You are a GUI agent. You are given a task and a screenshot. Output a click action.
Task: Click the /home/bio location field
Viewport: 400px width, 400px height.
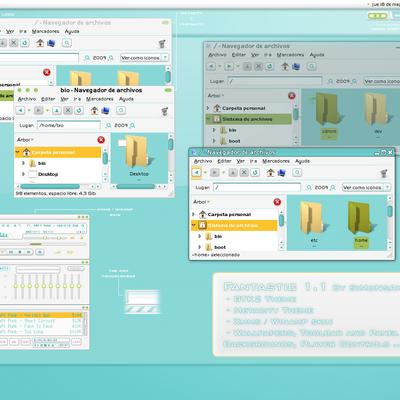69,125
